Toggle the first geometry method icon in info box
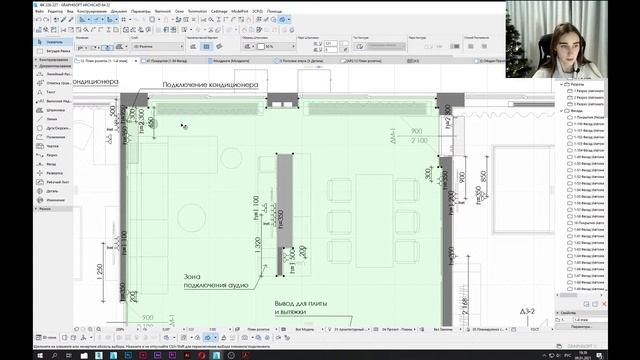Viewport: 640px width, 360px height. coord(193,47)
